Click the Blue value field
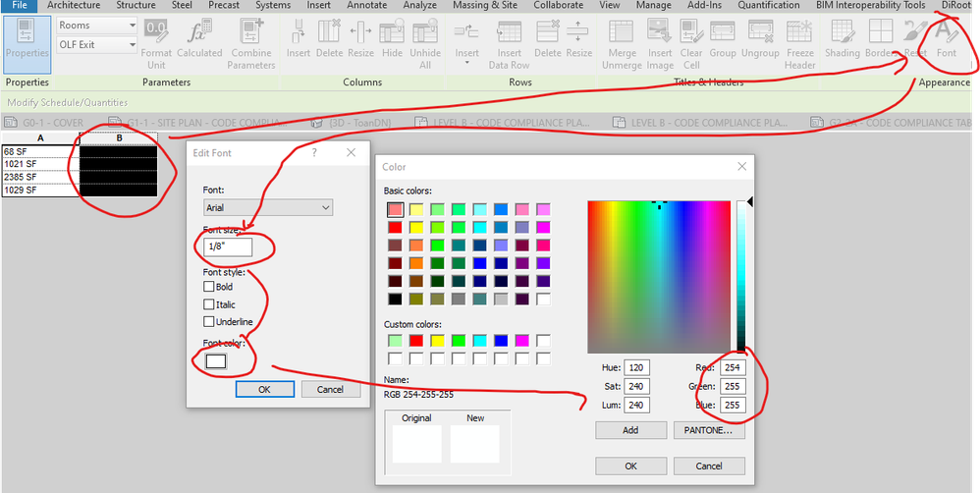The image size is (980, 493). pyautogui.click(x=733, y=405)
